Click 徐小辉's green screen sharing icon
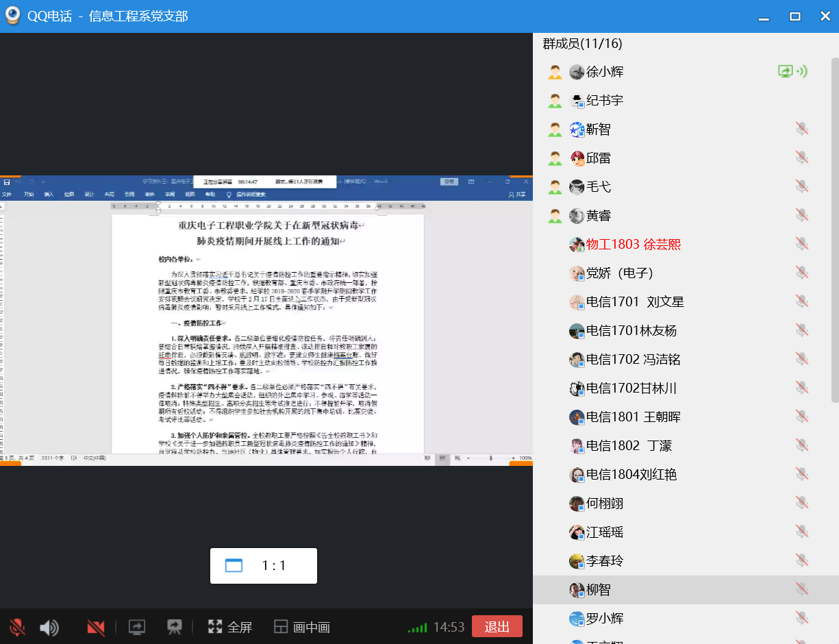 click(x=786, y=71)
